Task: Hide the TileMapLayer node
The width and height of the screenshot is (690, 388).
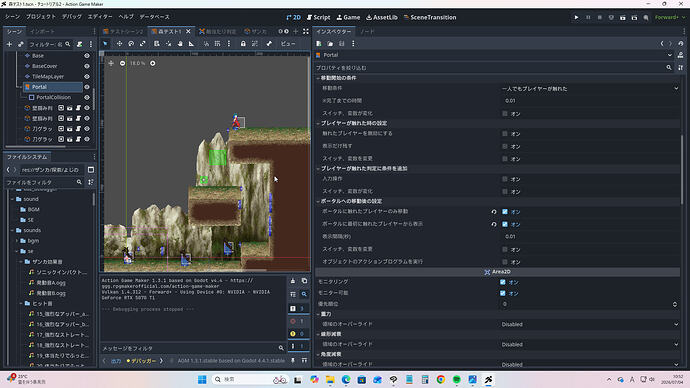Action: pyautogui.click(x=87, y=77)
